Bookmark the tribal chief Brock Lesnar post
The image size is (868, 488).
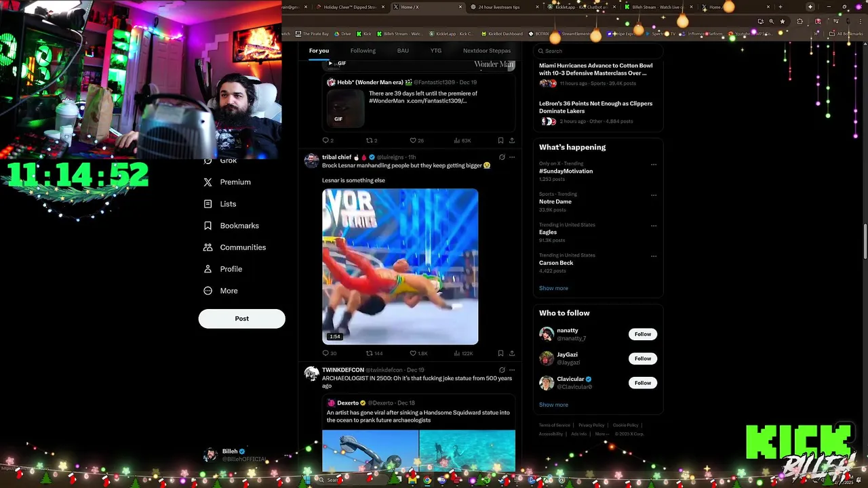pos(500,353)
